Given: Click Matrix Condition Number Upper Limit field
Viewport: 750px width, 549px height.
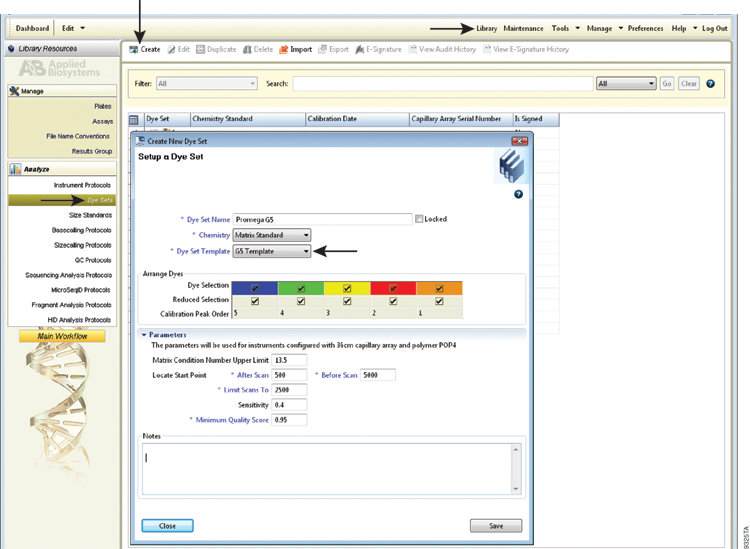Looking at the screenshot, I should tap(289, 360).
